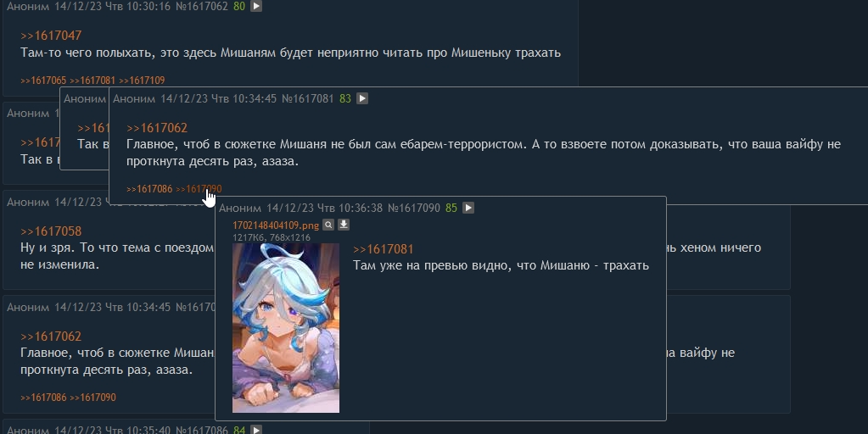Open reply link >>1617109 under the top post
Image resolution: width=868 pixels, height=434 pixels.
(x=142, y=81)
